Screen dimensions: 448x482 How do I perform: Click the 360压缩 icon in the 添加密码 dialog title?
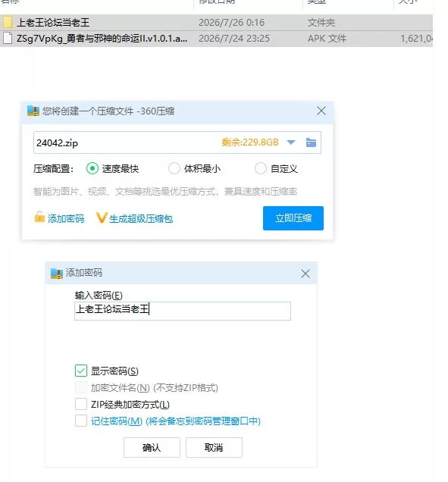point(57,274)
